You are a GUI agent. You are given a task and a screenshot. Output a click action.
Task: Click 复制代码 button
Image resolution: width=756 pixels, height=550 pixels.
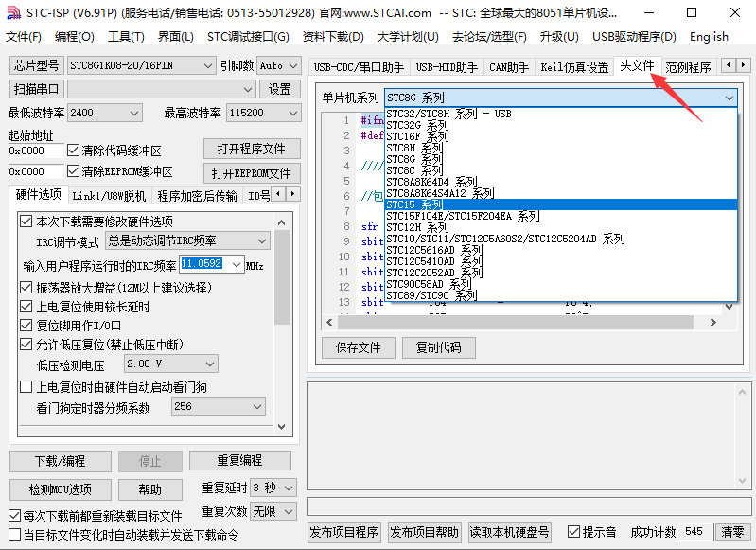pos(439,347)
